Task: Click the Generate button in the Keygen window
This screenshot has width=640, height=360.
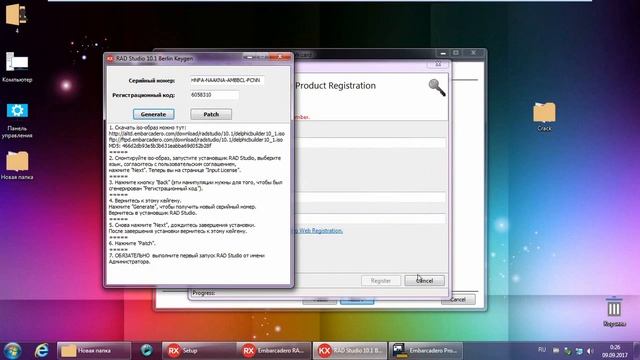Action: tap(153, 114)
